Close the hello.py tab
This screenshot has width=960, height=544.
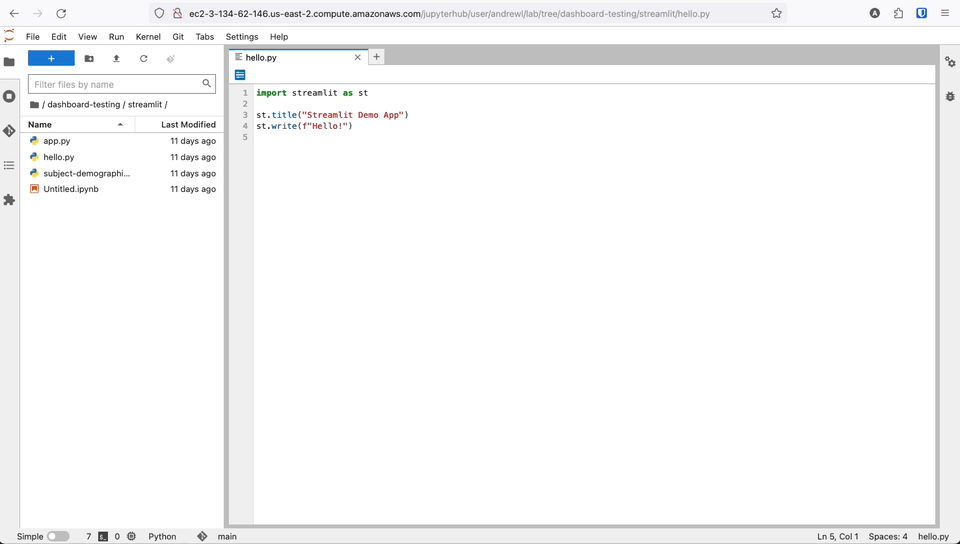358,58
